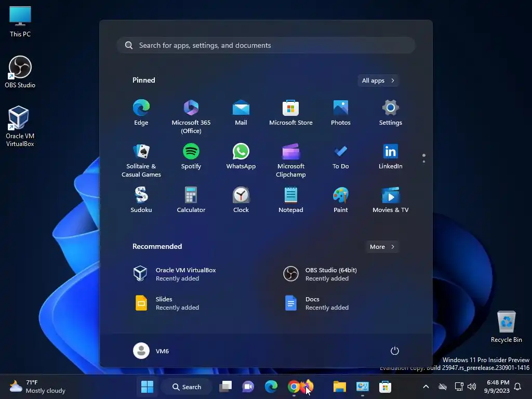Open the Mail app
The height and width of the screenshot is (399, 532).
click(x=241, y=113)
